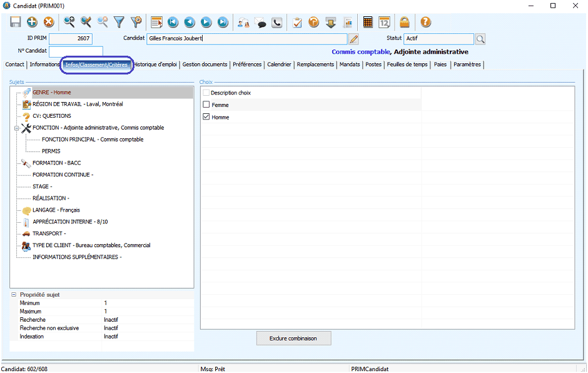Image resolution: width=588 pixels, height=373 pixels.
Task: Click the green plus add icon
Action: click(32, 22)
